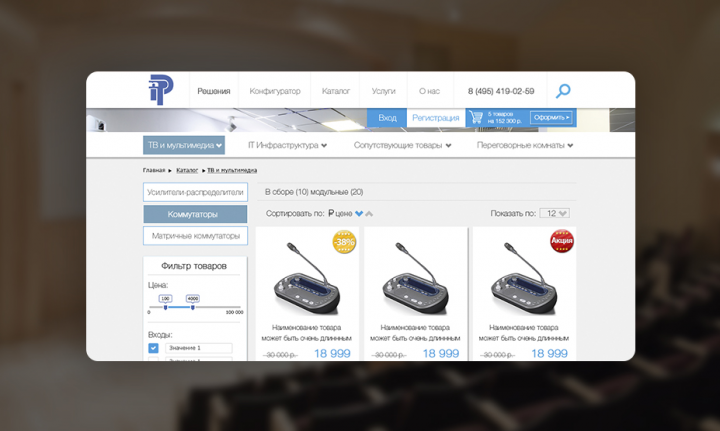The image size is (720, 431).
Task: Click the -38% discount badge
Action: pos(344,242)
